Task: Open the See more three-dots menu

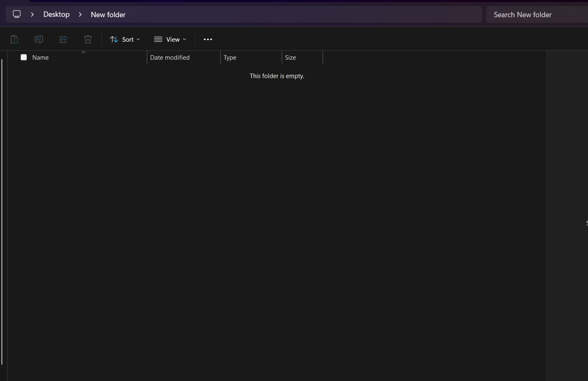Action: click(208, 39)
